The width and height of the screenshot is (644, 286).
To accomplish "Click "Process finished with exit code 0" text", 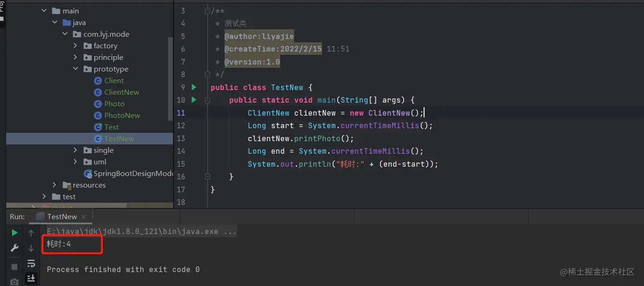I will [123, 269].
